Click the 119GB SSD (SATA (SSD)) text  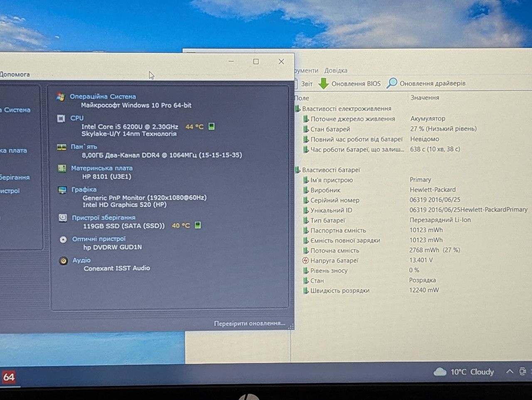click(124, 226)
